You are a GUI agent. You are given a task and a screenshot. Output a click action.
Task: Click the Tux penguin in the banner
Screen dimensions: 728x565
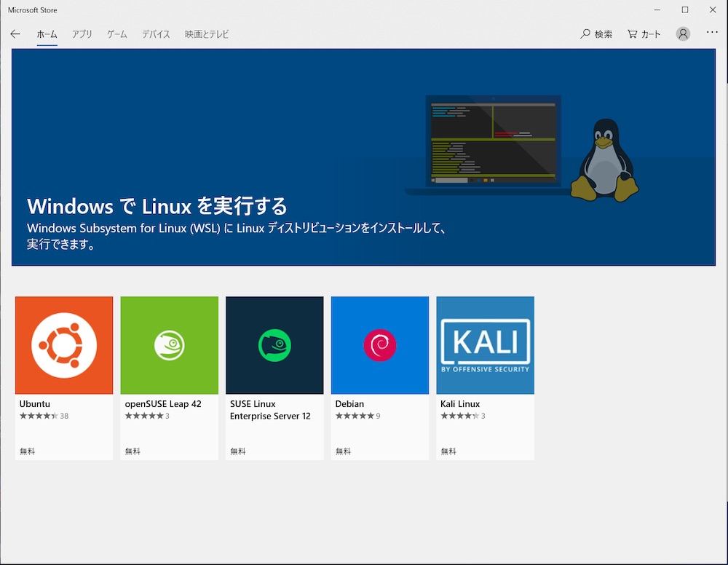605,160
